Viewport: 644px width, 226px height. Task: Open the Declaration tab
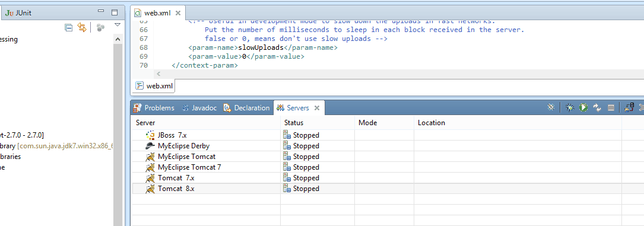tap(246, 108)
